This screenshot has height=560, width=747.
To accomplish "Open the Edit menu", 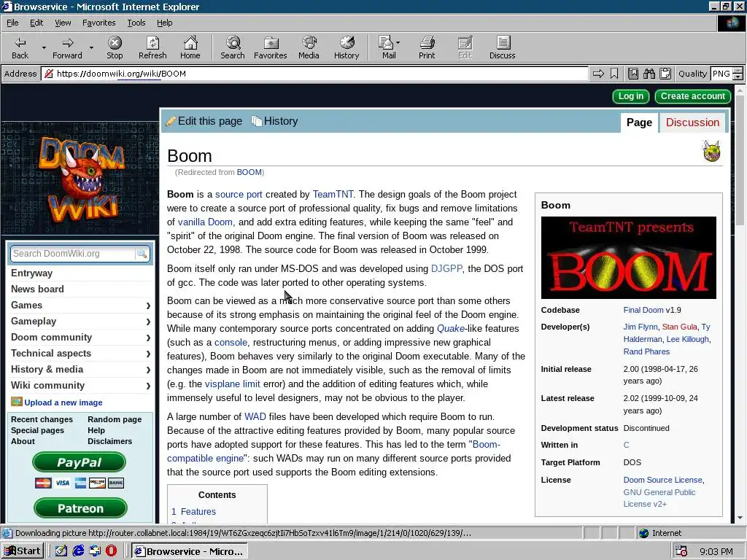I will click(36, 23).
